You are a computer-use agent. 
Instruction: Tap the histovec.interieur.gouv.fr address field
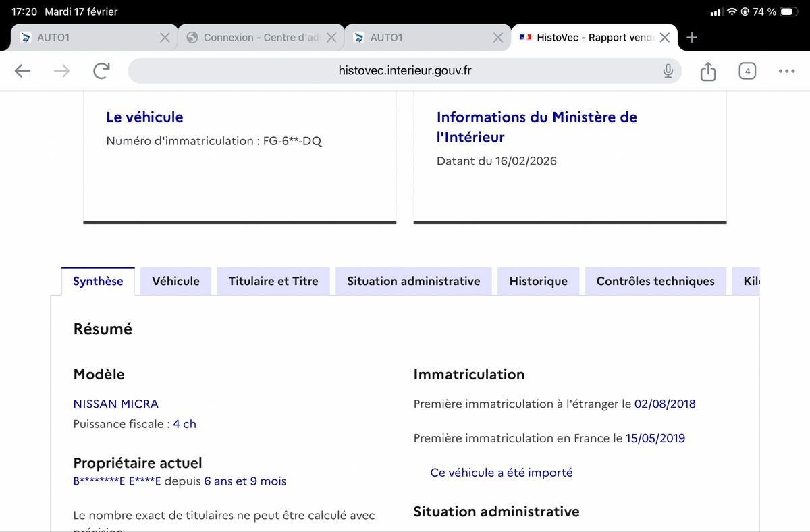[x=404, y=71]
